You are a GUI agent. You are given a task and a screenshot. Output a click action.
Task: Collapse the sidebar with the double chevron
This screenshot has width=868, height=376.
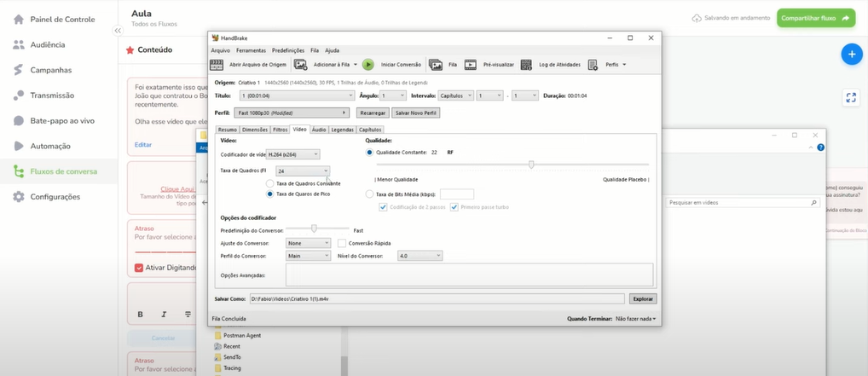pyautogui.click(x=118, y=31)
